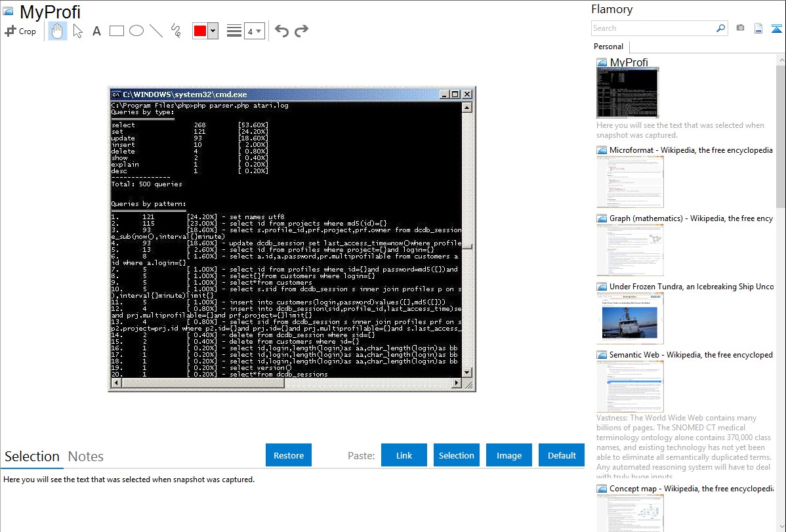
Task: Open the color picker dropdown arrow
Action: [213, 31]
